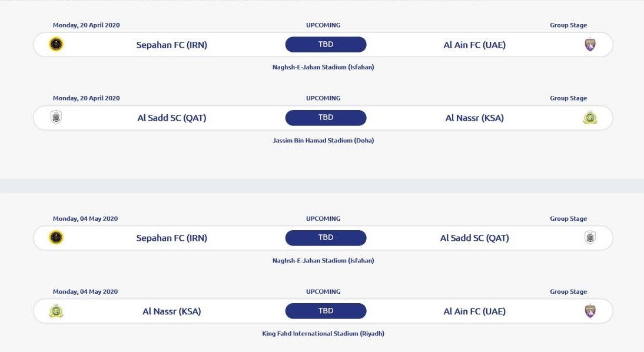Click Al Ain FC crest in 04 May match
The image size is (644, 352).
pos(590,311)
